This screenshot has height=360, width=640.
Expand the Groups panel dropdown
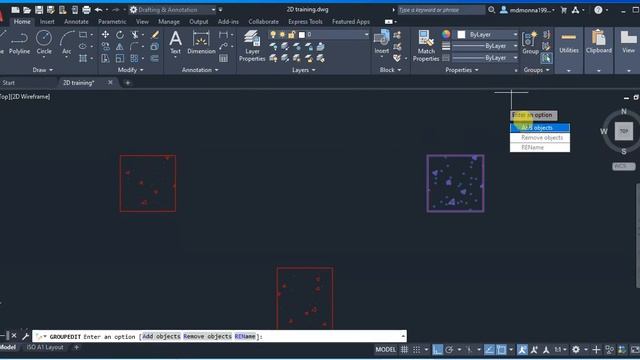536,70
